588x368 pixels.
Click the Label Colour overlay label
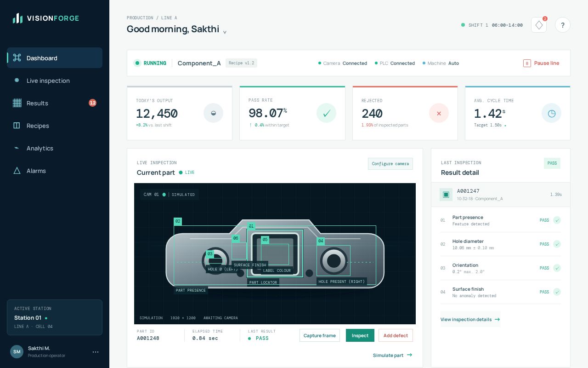pos(277,270)
